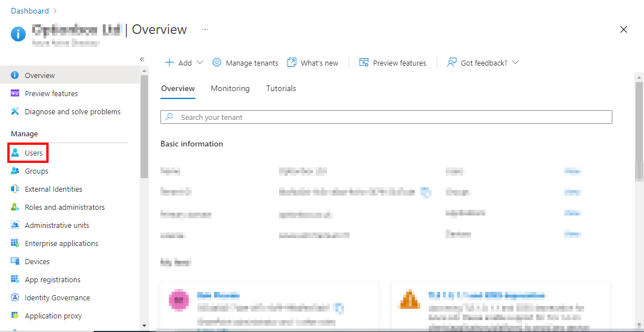Click the Manage tenants gear icon

216,63
